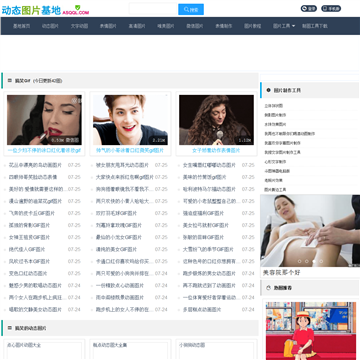
Task: Open the list link 大雪纷飞的季节GIF图片
Action: [x=208, y=249]
